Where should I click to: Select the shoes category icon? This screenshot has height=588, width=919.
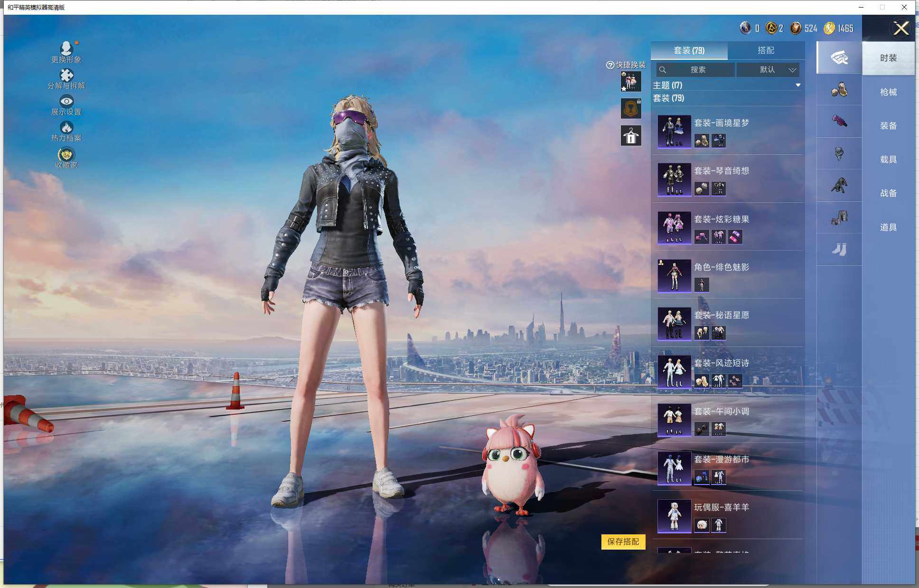[x=839, y=250]
